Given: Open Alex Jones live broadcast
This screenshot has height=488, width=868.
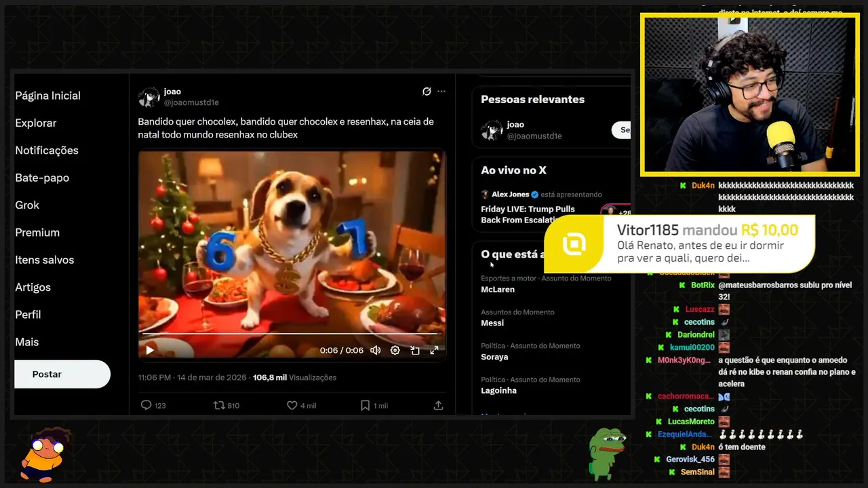Looking at the screenshot, I should [x=551, y=207].
